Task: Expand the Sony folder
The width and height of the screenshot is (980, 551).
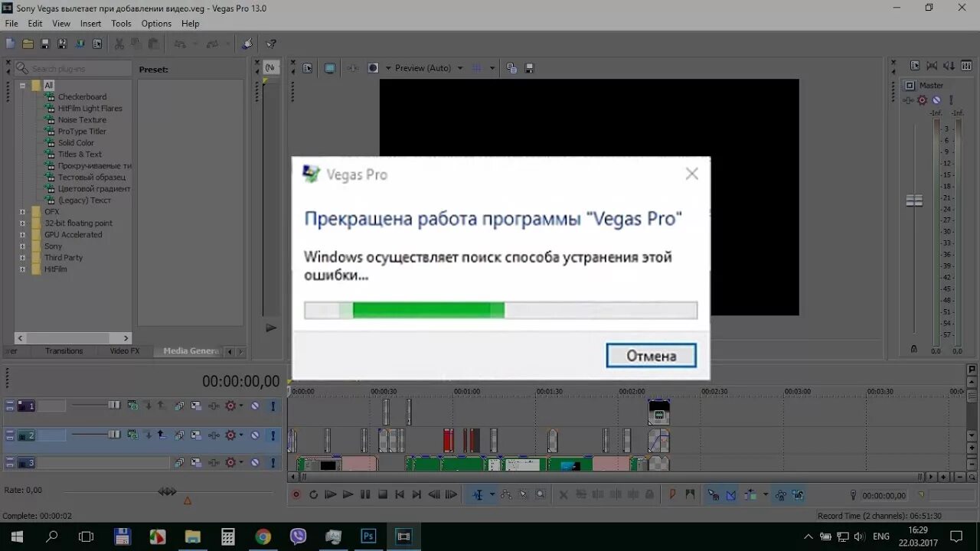Action: 22,246
